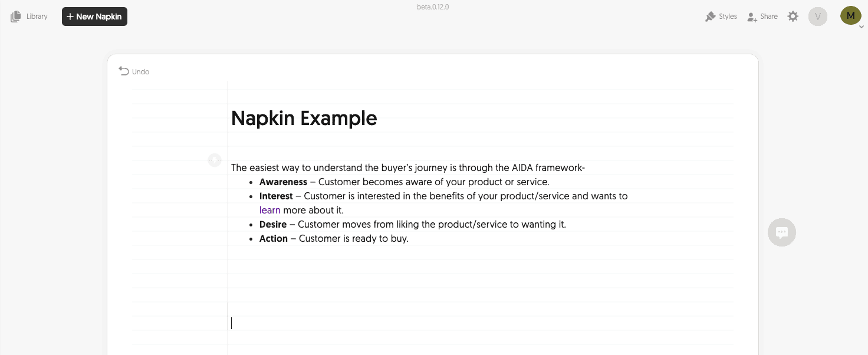
Task: Open the M account avatar menu
Action: point(850,16)
